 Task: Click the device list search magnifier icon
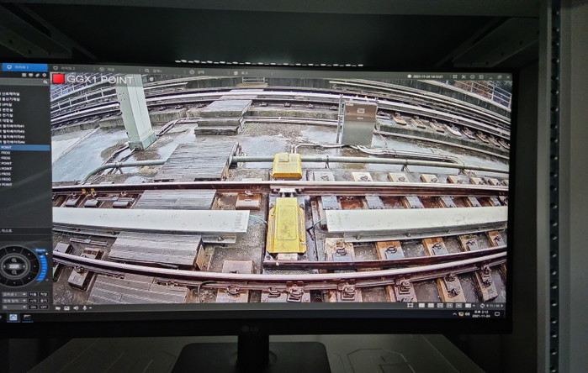point(45,81)
